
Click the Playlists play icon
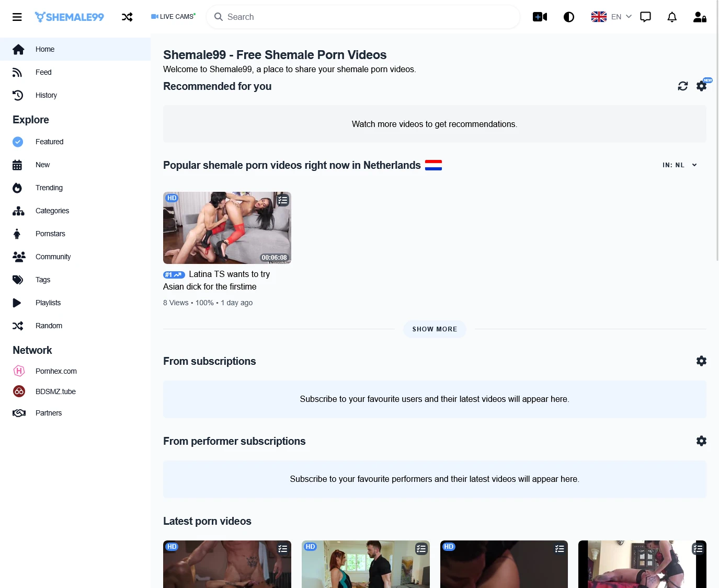17,303
